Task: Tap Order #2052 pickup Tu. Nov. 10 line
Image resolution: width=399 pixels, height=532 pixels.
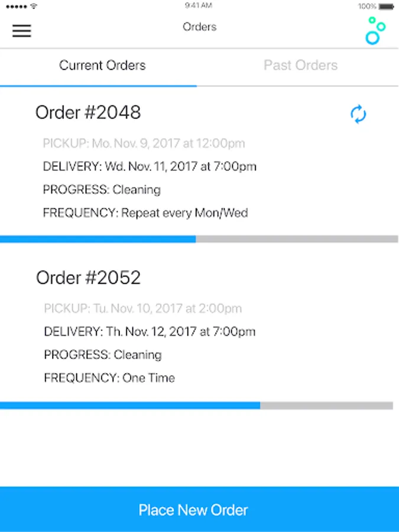Action: [x=143, y=309]
